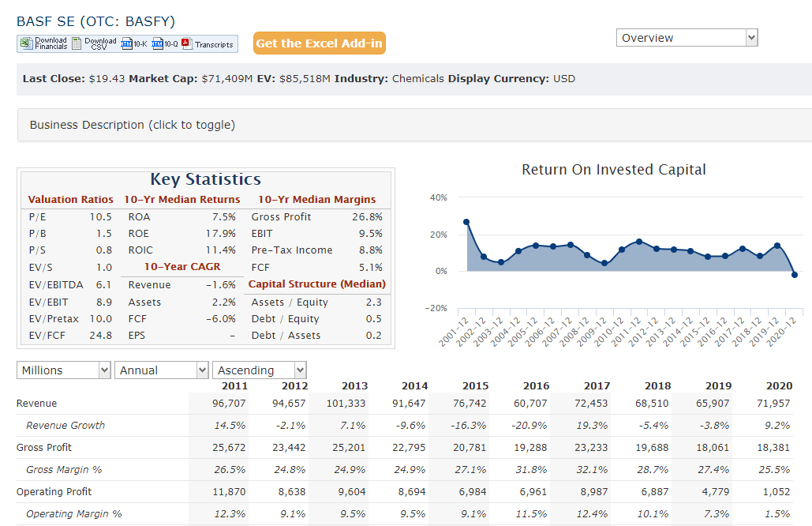Viewport: 812px width, 526px height.
Task: Toggle the Business Description panel
Action: (414, 125)
